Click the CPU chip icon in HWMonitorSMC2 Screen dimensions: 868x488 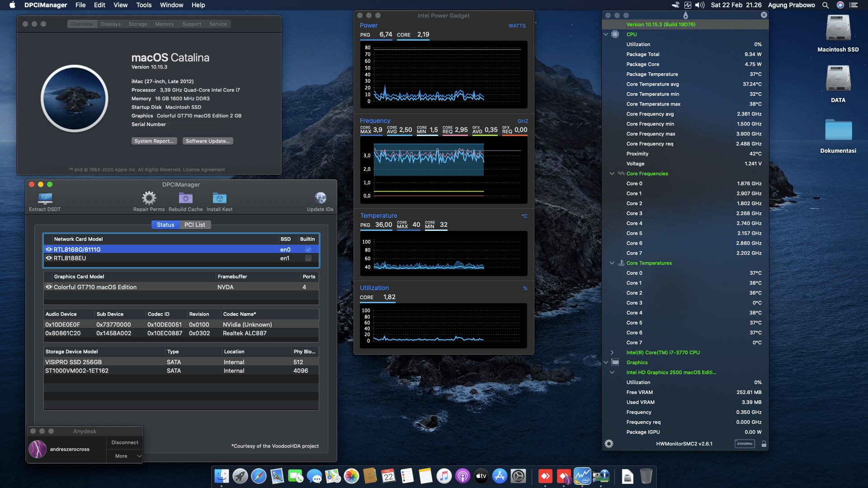coord(615,34)
